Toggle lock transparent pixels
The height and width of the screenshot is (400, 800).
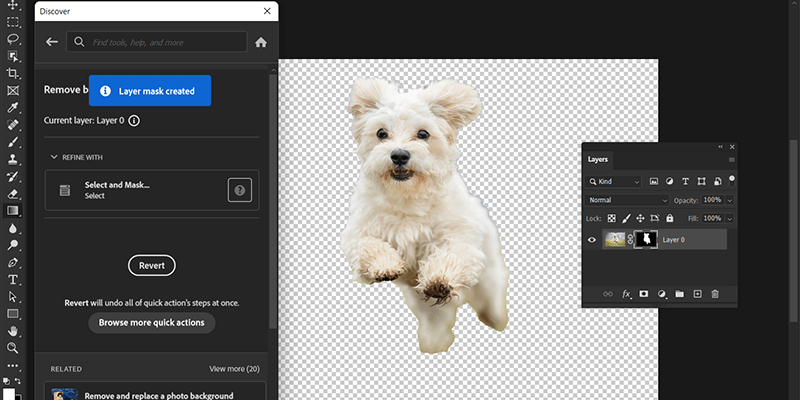pos(611,218)
